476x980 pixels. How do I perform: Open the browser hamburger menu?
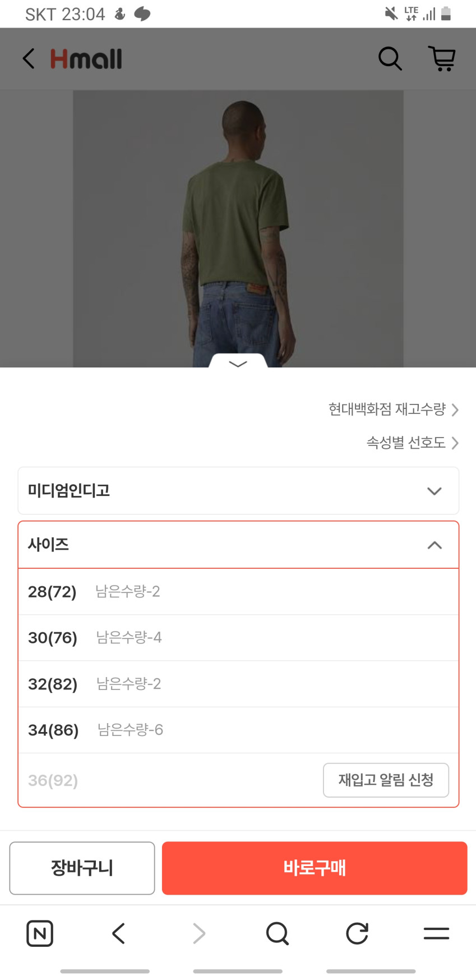[x=436, y=933]
